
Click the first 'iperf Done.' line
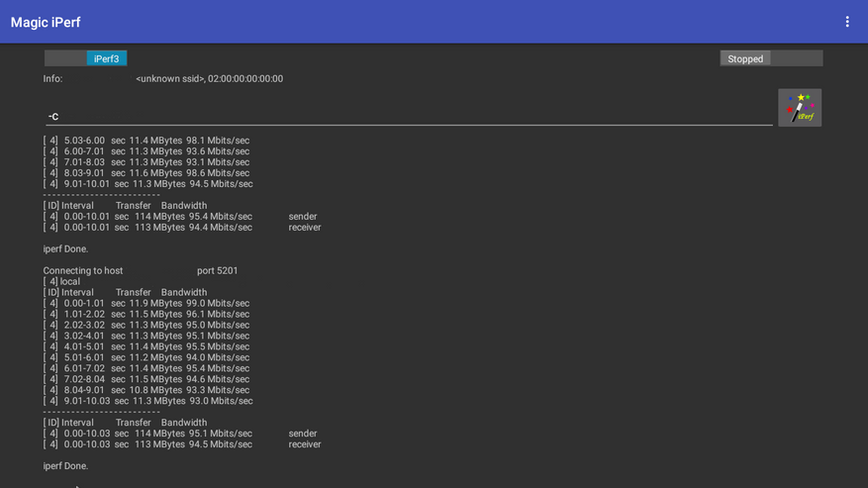(x=65, y=248)
